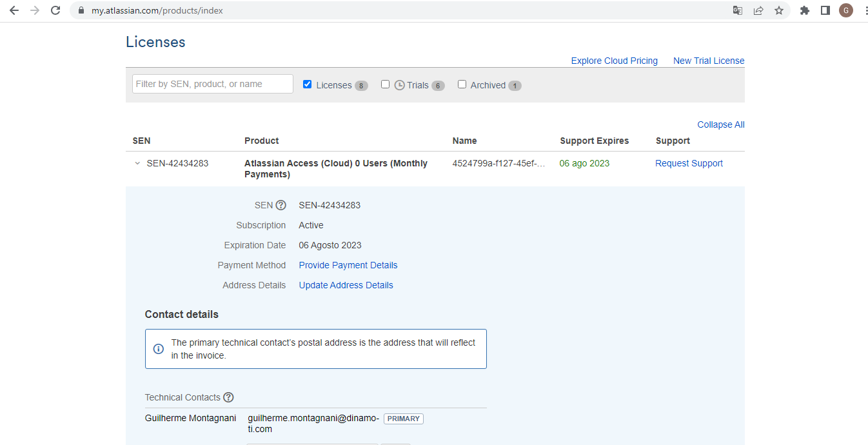Click the address bar URL

pos(157,10)
